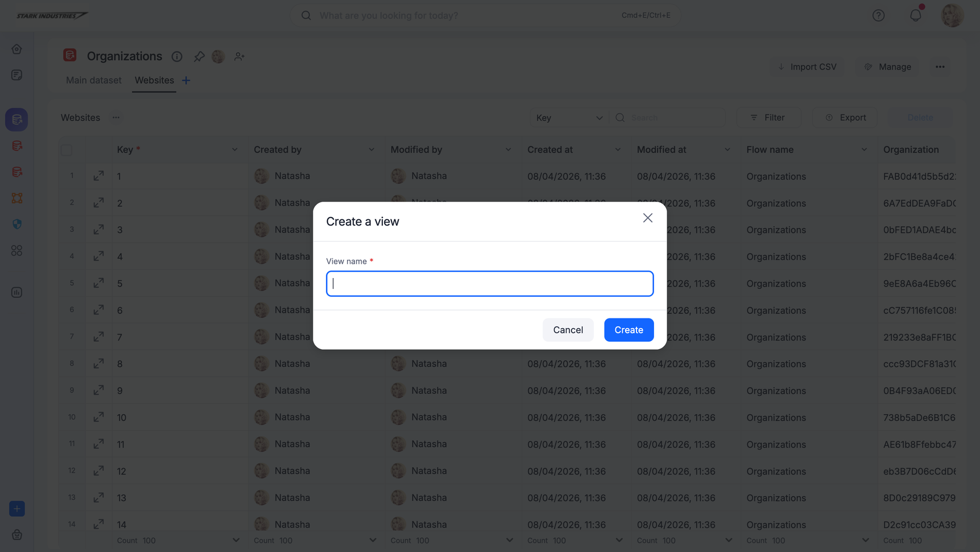The width and height of the screenshot is (980, 552).
Task: Click the View name input field
Action: 489,284
